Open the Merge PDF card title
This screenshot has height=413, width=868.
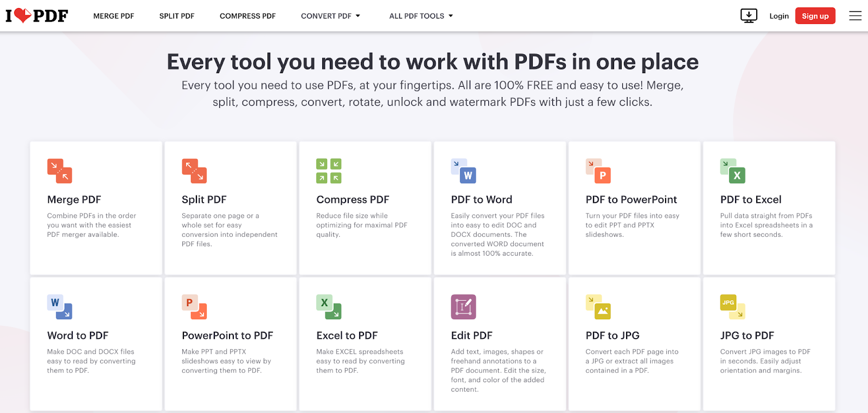click(x=74, y=199)
